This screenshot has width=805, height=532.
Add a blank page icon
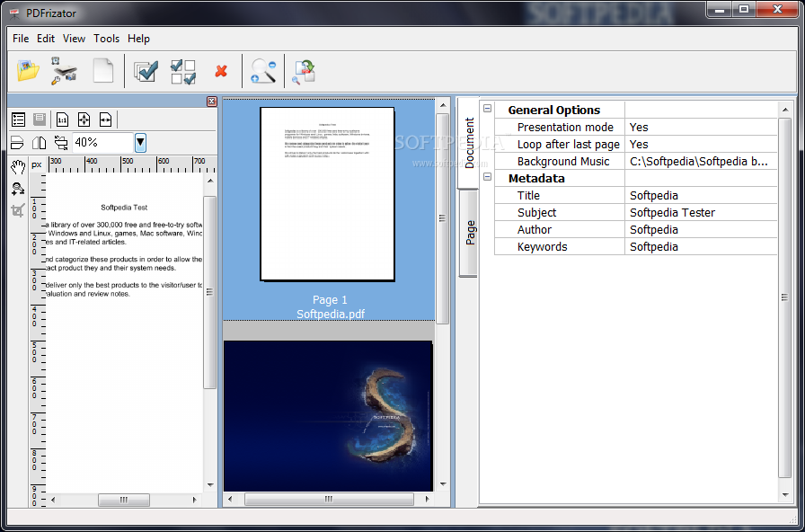(102, 71)
